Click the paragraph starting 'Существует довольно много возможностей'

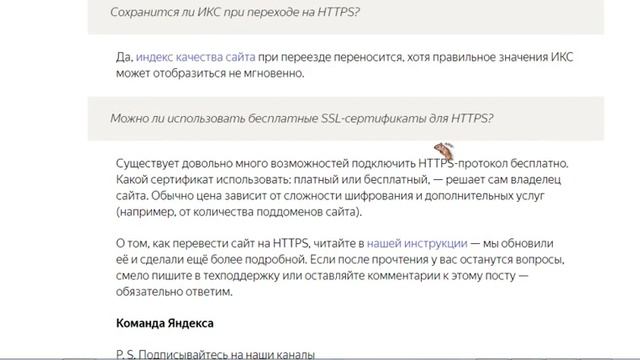pyautogui.click(x=342, y=188)
